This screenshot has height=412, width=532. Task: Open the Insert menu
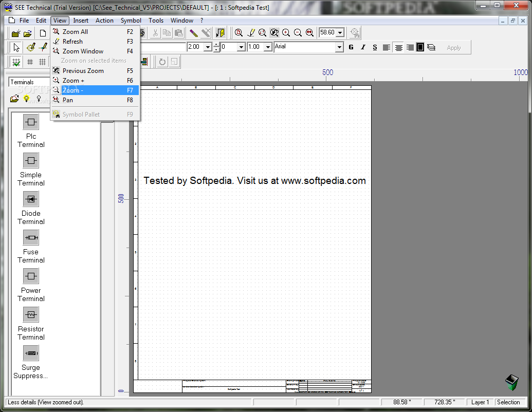81,21
